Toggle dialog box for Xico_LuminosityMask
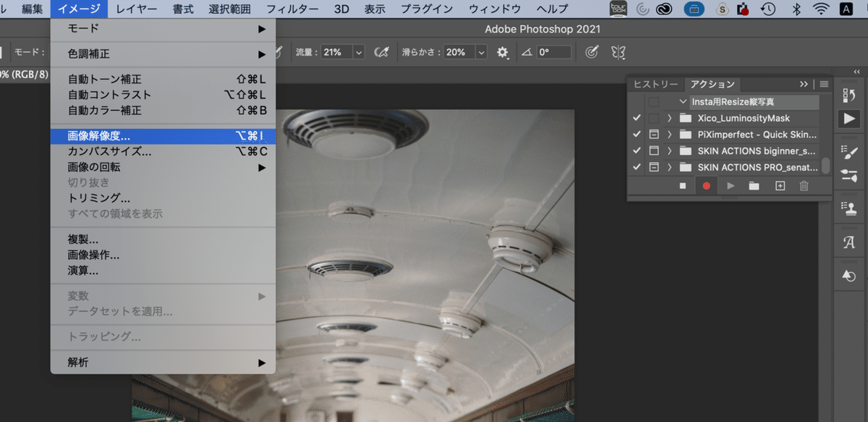 (654, 118)
